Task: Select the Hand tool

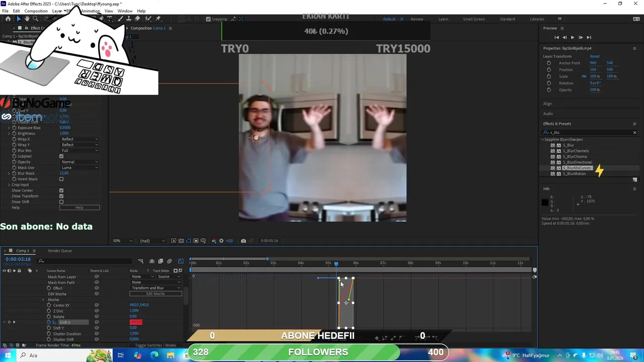Action: pyautogui.click(x=27, y=19)
